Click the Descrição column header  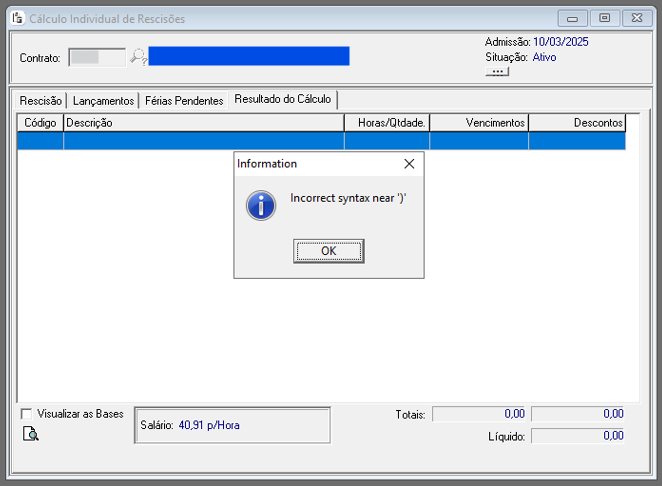coord(204,123)
